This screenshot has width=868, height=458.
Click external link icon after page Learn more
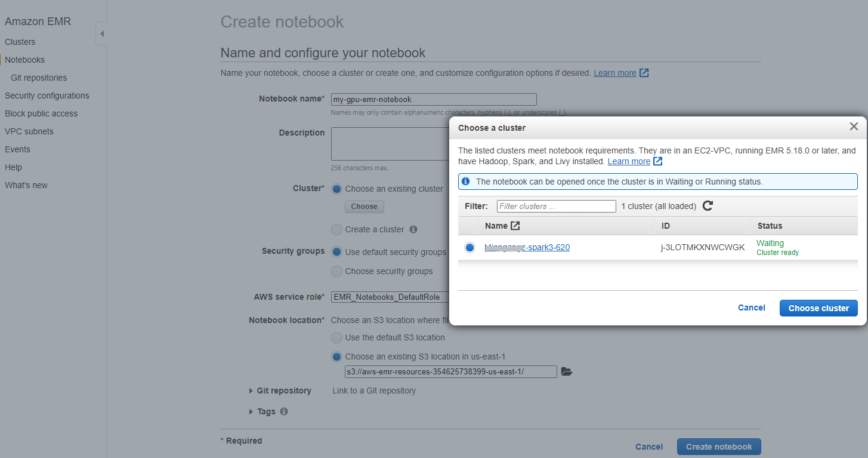click(644, 73)
